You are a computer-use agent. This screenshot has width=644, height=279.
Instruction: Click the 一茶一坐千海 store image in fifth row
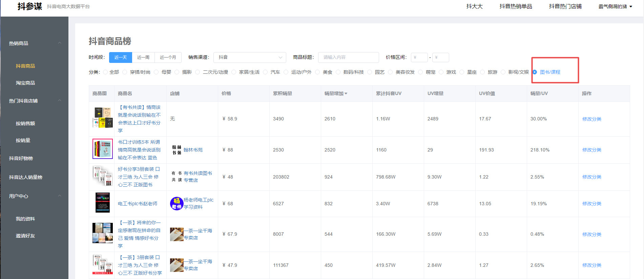pyautogui.click(x=176, y=234)
